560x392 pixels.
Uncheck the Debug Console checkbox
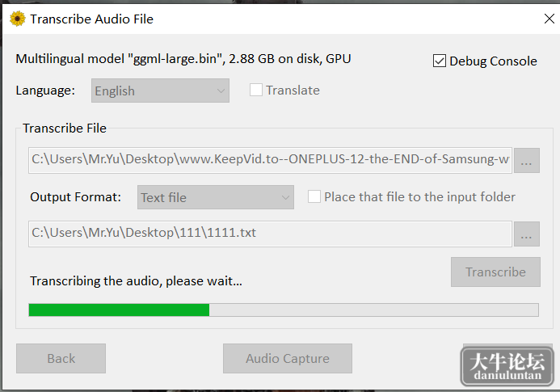click(x=440, y=61)
